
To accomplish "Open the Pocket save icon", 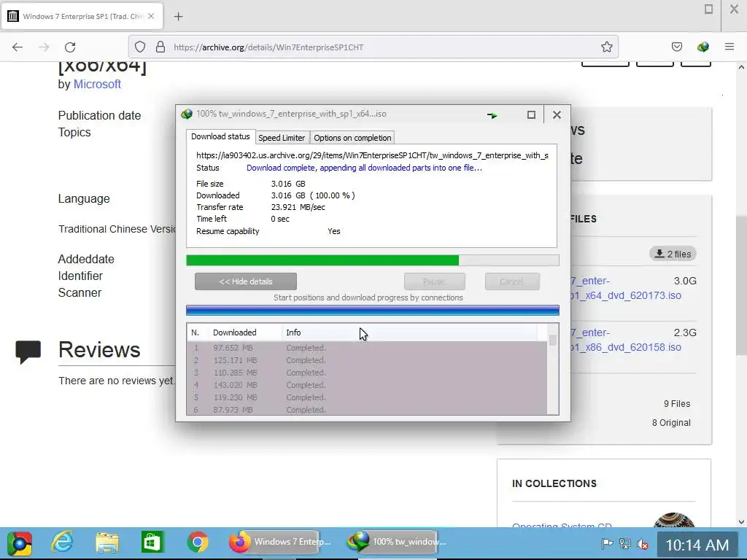I will tap(676, 47).
